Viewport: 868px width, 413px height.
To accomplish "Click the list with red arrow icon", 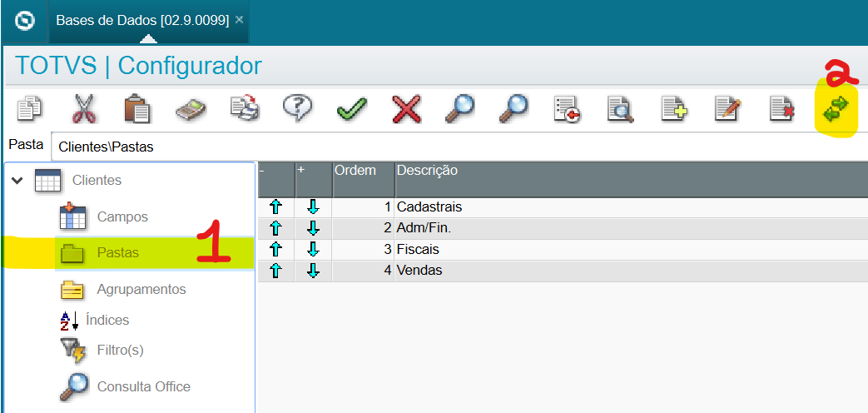I will tap(568, 109).
